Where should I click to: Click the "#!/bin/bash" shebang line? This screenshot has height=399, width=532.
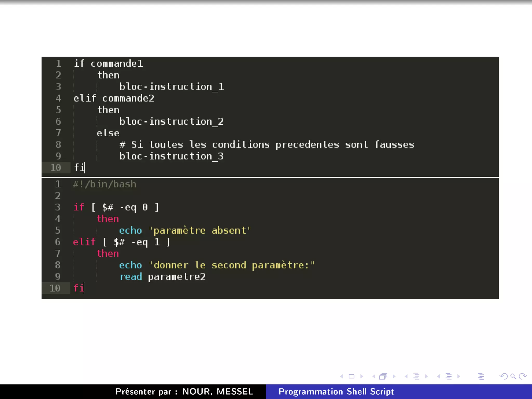pyautogui.click(x=104, y=184)
